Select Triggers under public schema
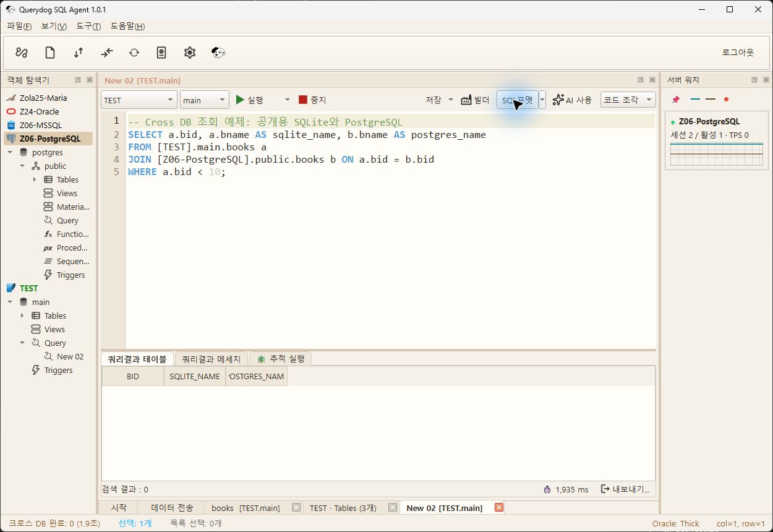 coord(70,275)
